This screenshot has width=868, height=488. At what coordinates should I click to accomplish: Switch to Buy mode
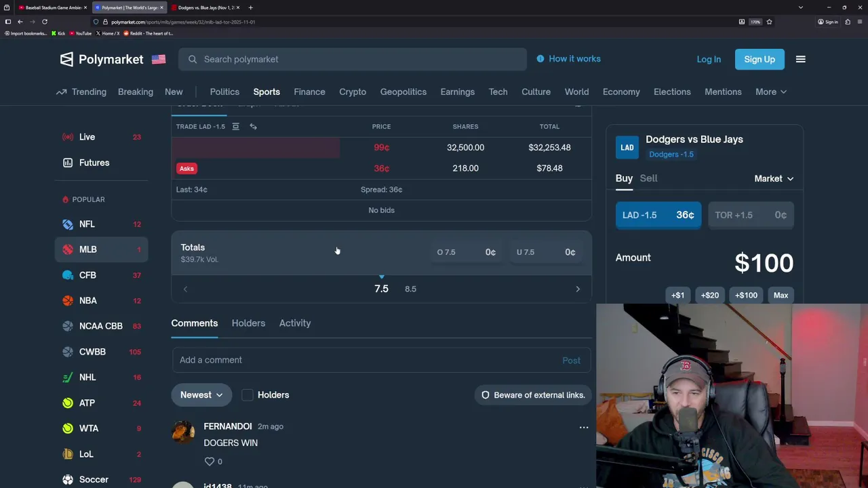point(624,178)
